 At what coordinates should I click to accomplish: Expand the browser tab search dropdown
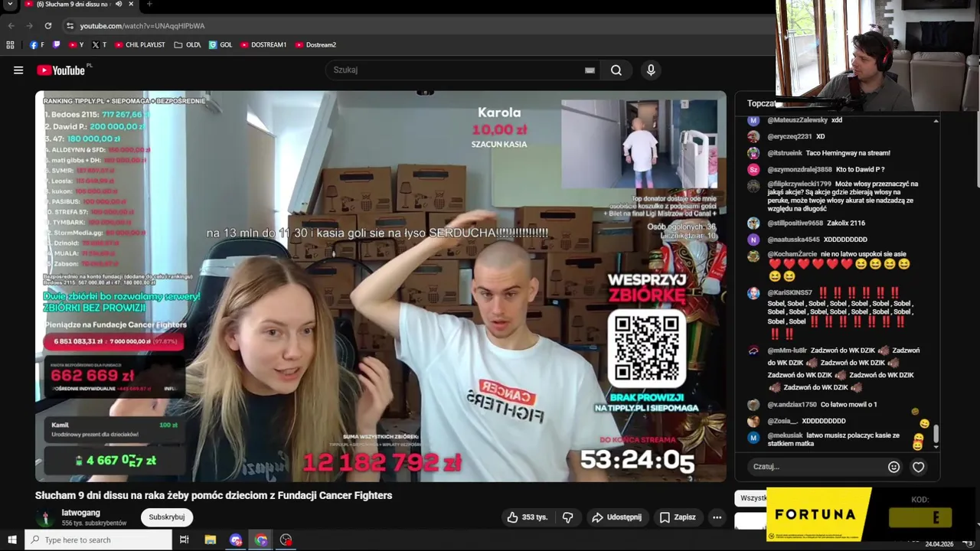pyautogui.click(x=10, y=5)
